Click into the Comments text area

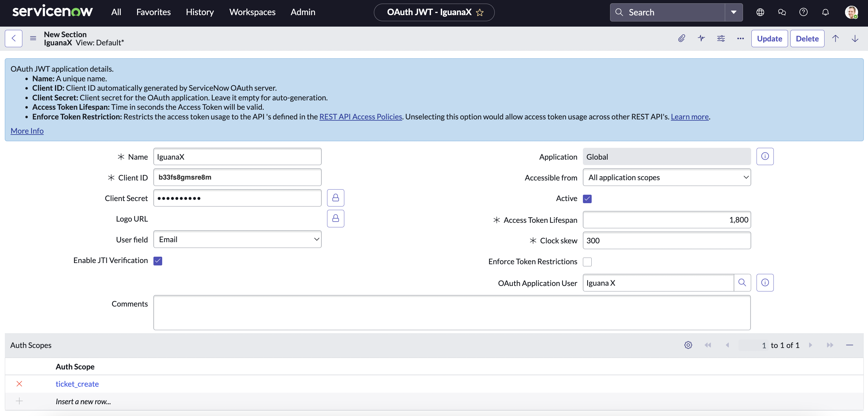pyautogui.click(x=452, y=313)
